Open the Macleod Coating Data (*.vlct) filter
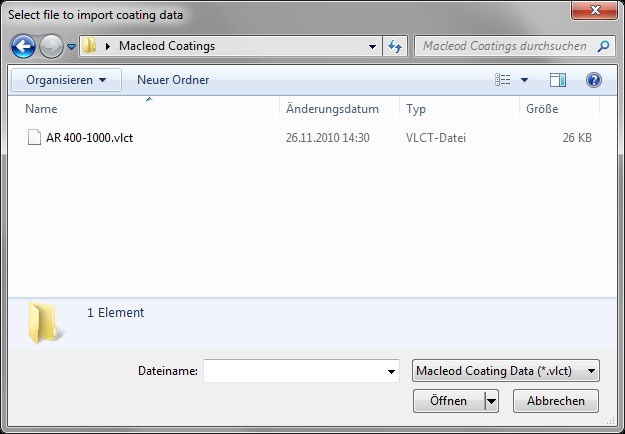Screen dimensions: 625x434 (505, 371)
